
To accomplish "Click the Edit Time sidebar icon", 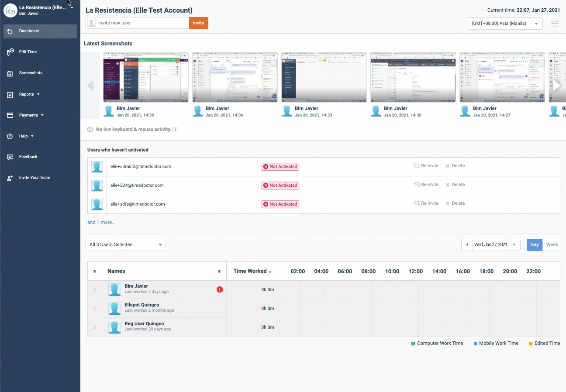I will coord(10,52).
